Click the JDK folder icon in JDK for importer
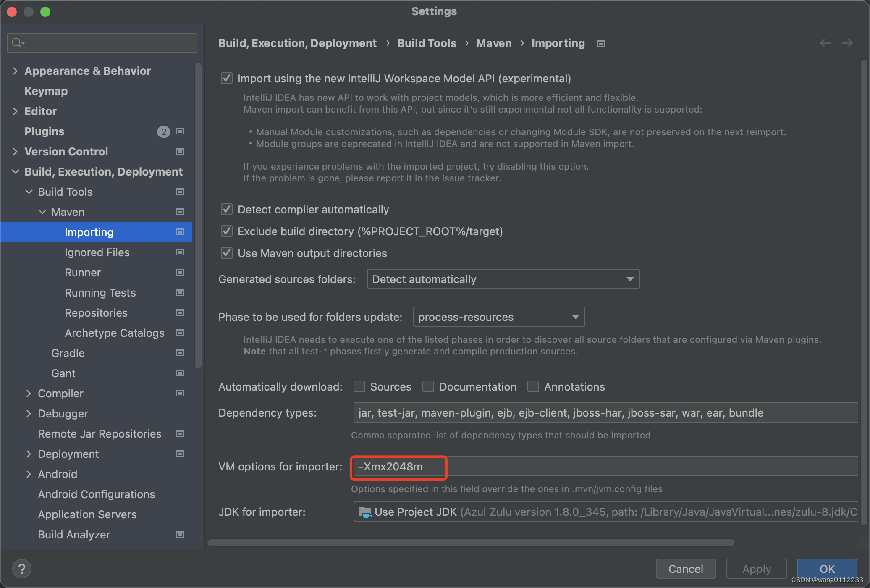Viewport: 870px width, 588px height. tap(365, 512)
